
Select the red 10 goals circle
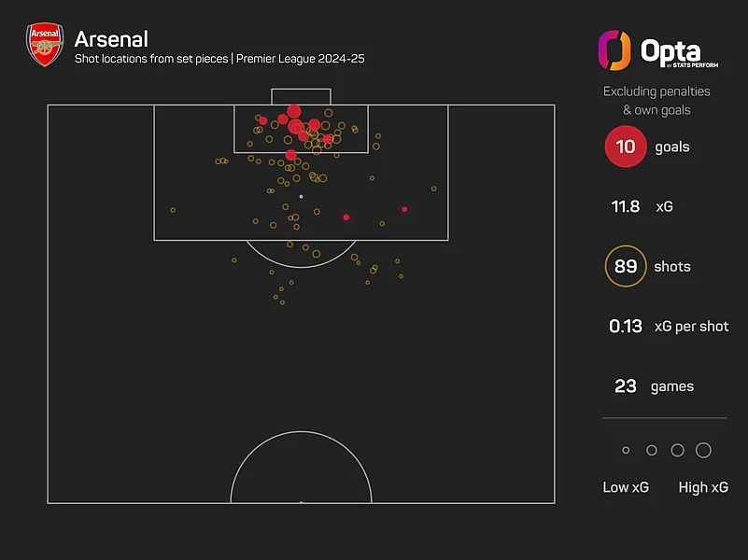tap(625, 147)
